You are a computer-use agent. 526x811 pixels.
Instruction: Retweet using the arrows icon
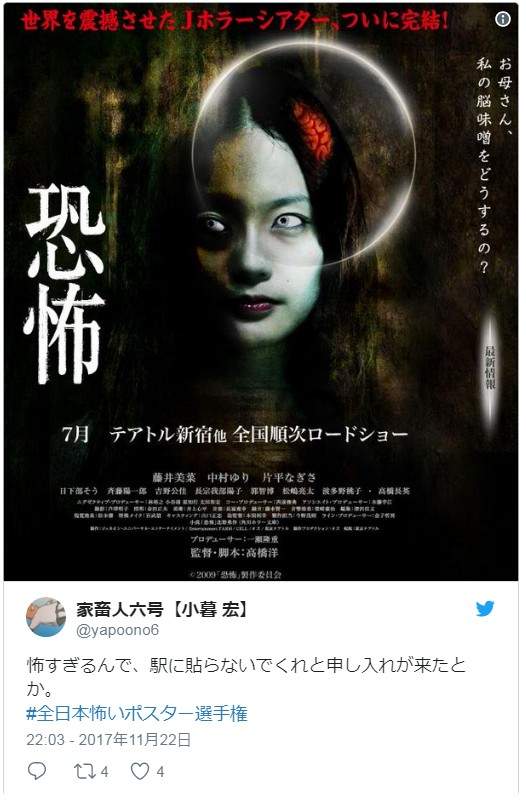(83, 772)
